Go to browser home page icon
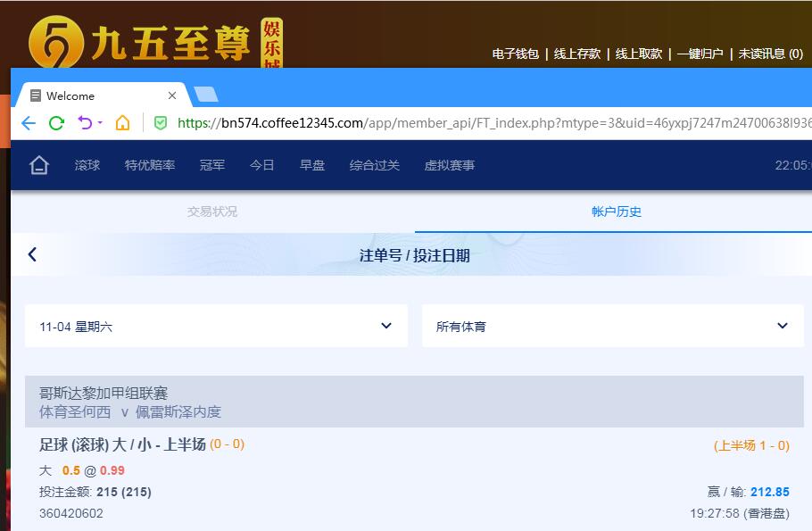The image size is (812, 531). click(x=123, y=123)
